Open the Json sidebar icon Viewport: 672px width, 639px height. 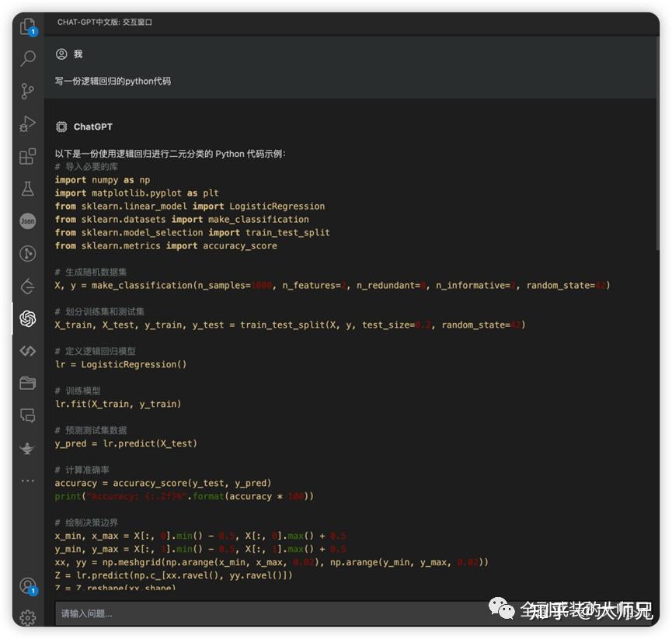[28, 221]
